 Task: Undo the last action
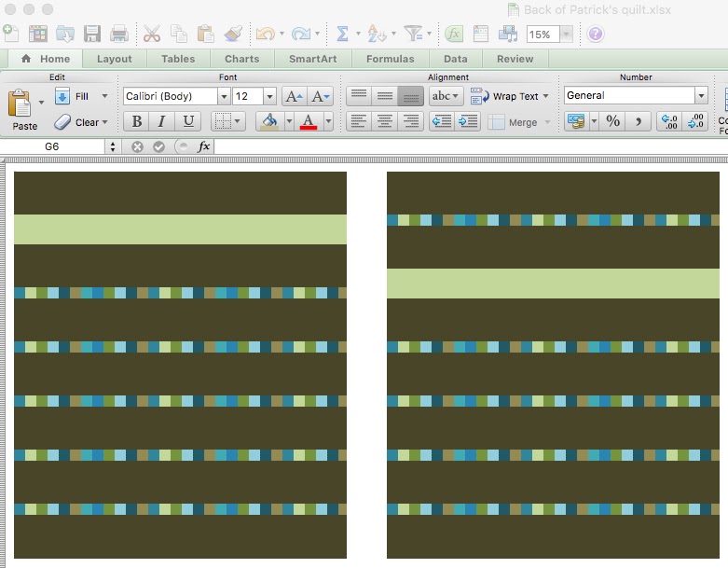[x=266, y=34]
